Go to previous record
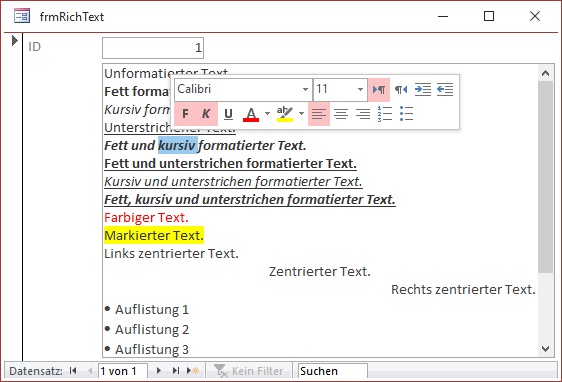The width and height of the screenshot is (562, 382). pos(90,371)
